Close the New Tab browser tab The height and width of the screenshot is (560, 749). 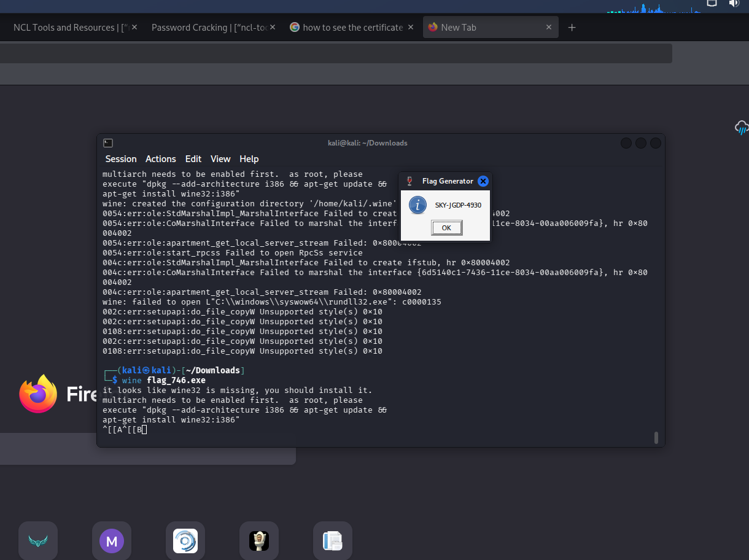pos(549,28)
